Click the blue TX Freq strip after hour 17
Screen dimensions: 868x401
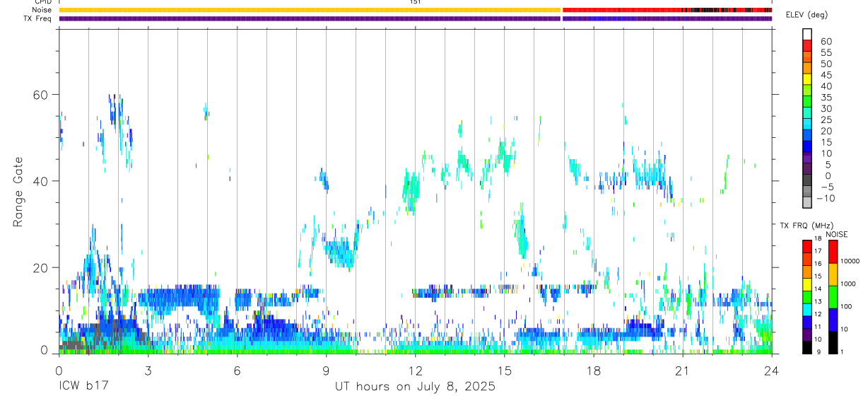coord(667,18)
